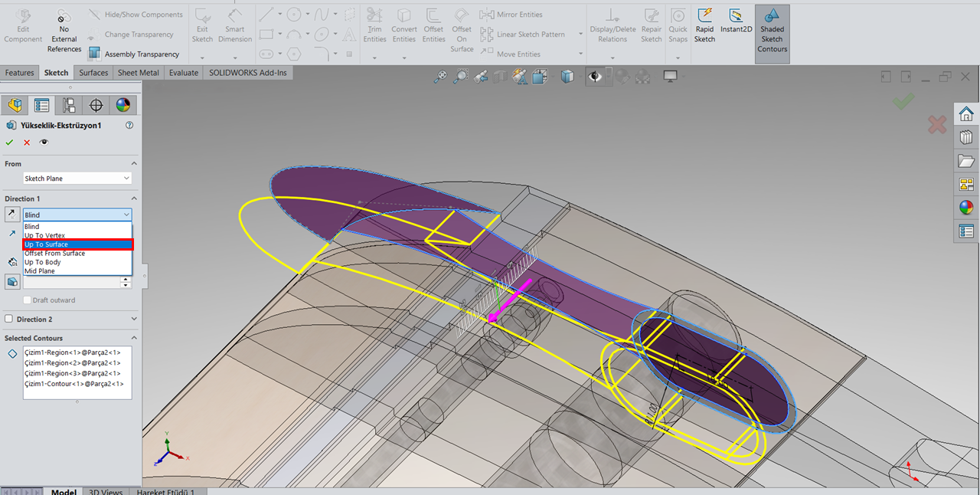Open SOLIDWORKS Resources home icon
Viewport: 980px width, 495px height.
(966, 114)
